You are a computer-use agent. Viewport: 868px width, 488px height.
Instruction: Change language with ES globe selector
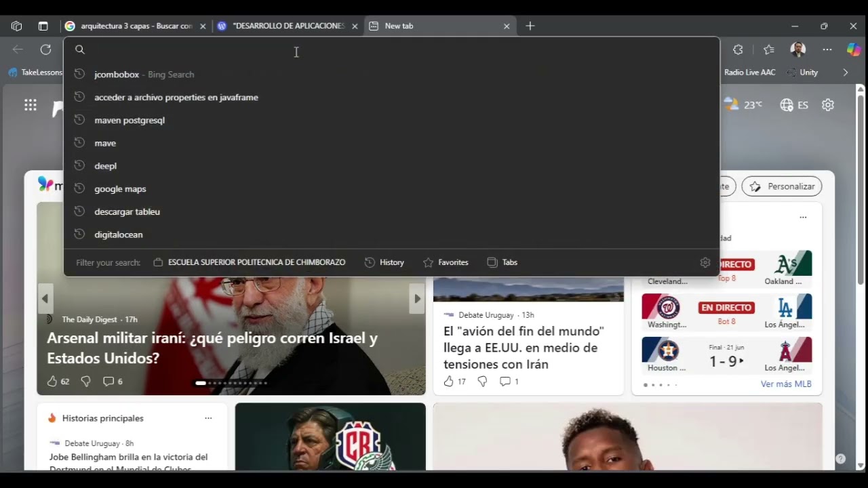coord(794,105)
